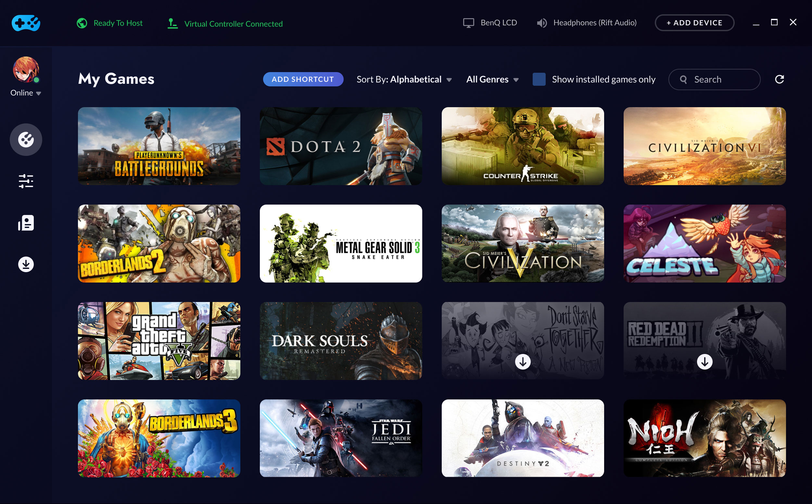
Task: Click the Add Shortcut button
Action: (303, 79)
